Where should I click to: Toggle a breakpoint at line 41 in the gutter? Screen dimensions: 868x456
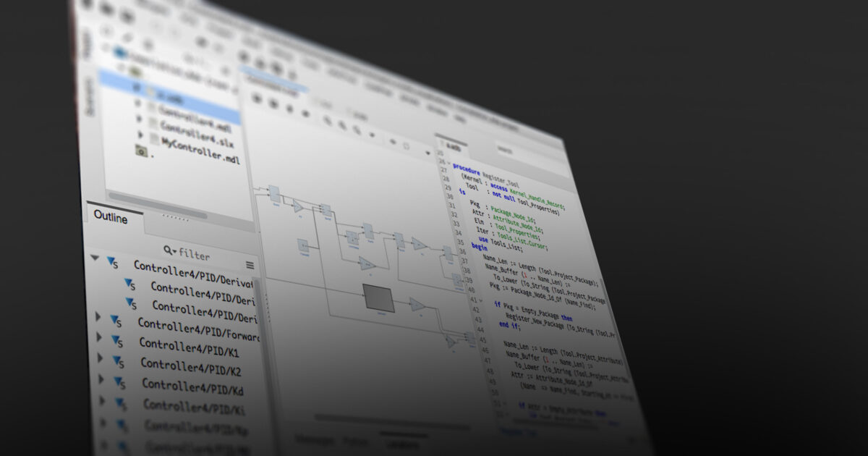(469, 298)
